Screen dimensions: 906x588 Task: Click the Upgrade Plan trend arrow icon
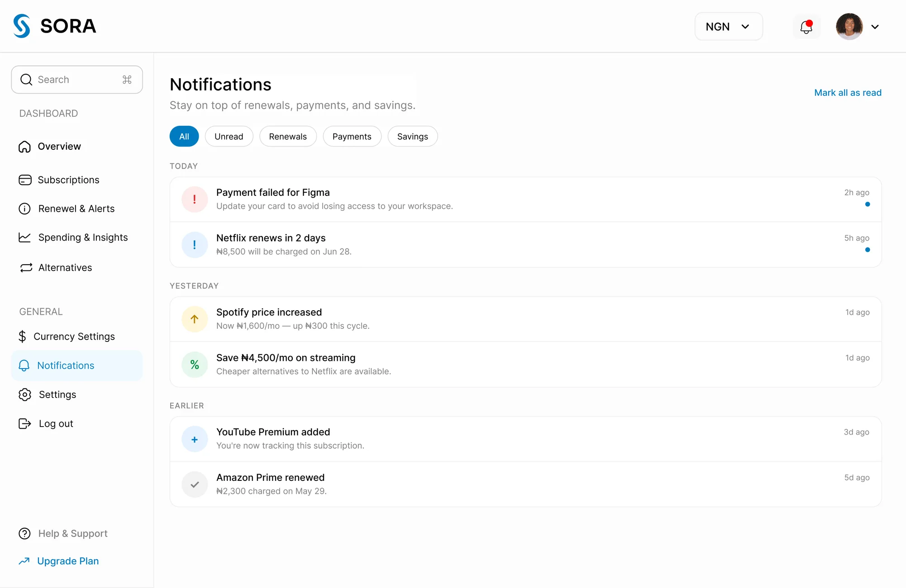24,561
